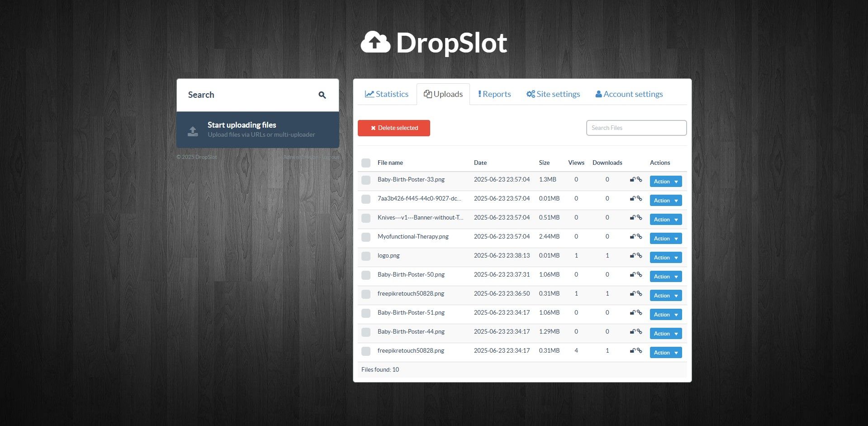The height and width of the screenshot is (426, 868).
Task: Click the unlock icon for Baby-Birth-Poster-51.png
Action: point(633,313)
